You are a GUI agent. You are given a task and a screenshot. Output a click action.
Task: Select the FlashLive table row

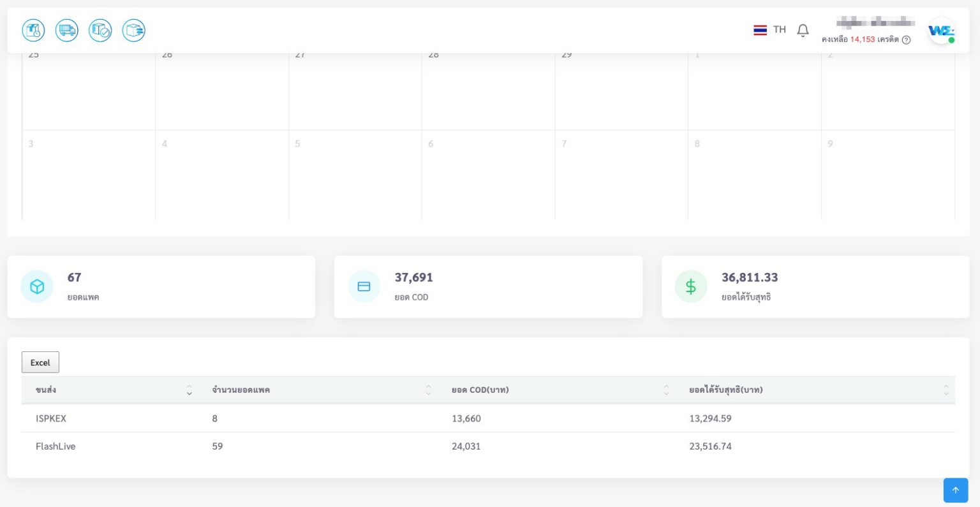(56, 446)
